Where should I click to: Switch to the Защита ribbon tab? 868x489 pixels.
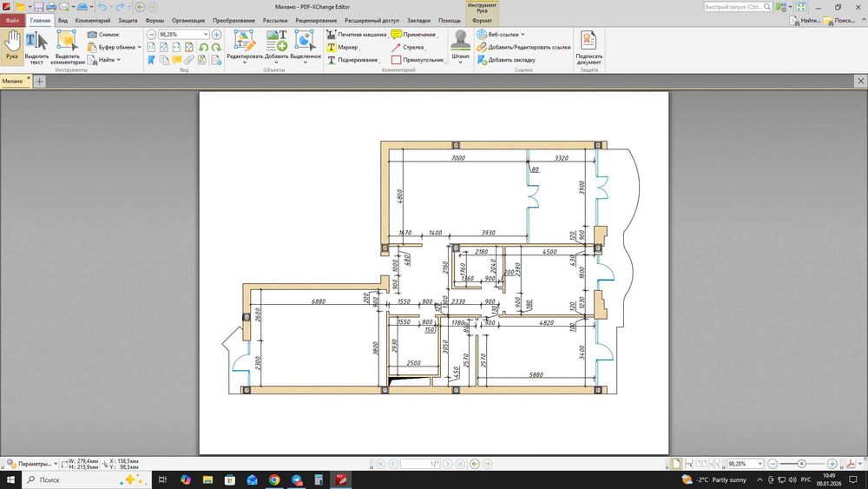pyautogui.click(x=127, y=20)
